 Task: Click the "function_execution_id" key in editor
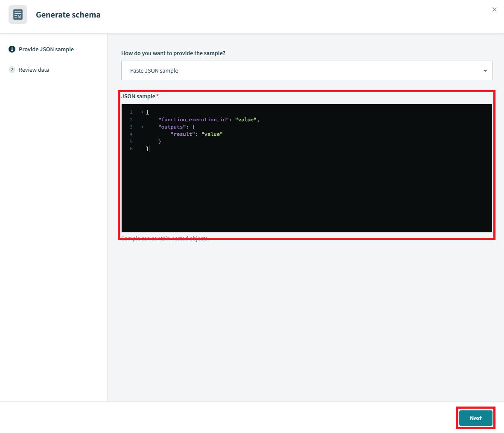tap(193, 120)
